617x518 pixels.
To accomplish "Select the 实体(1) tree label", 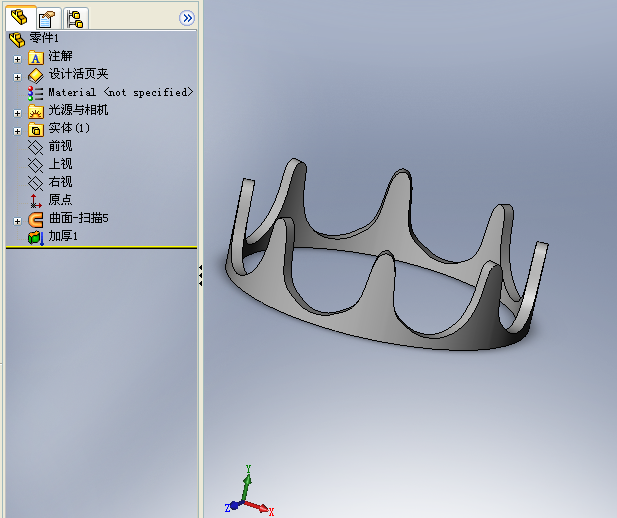I will tap(69, 128).
